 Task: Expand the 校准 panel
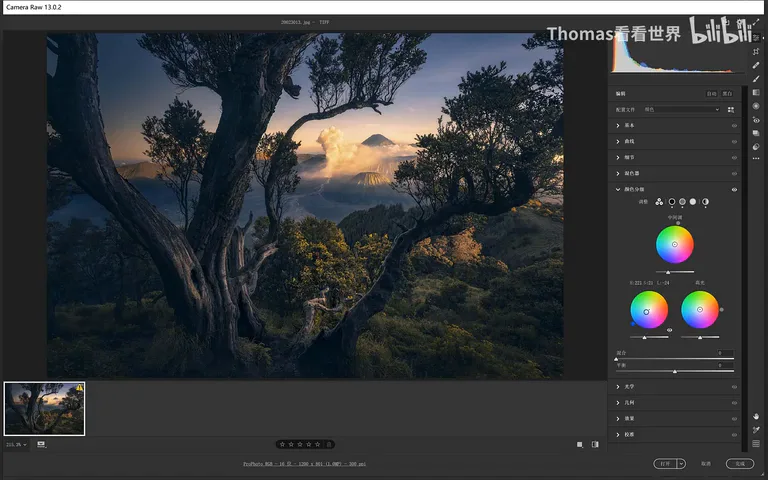618,435
